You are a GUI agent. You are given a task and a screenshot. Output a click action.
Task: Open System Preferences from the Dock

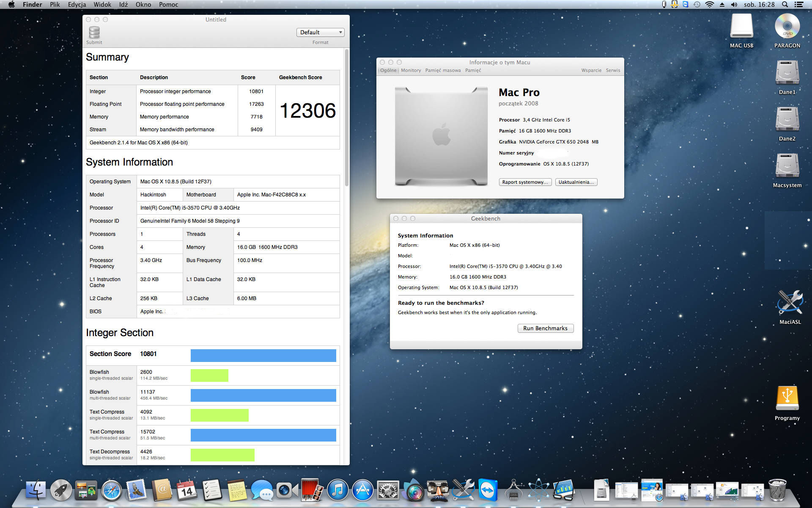pyautogui.click(x=388, y=490)
